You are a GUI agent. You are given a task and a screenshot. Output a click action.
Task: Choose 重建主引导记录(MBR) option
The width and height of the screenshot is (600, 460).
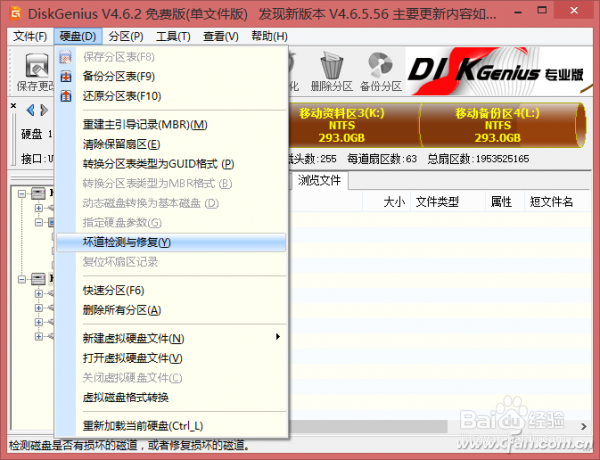click(x=171, y=124)
